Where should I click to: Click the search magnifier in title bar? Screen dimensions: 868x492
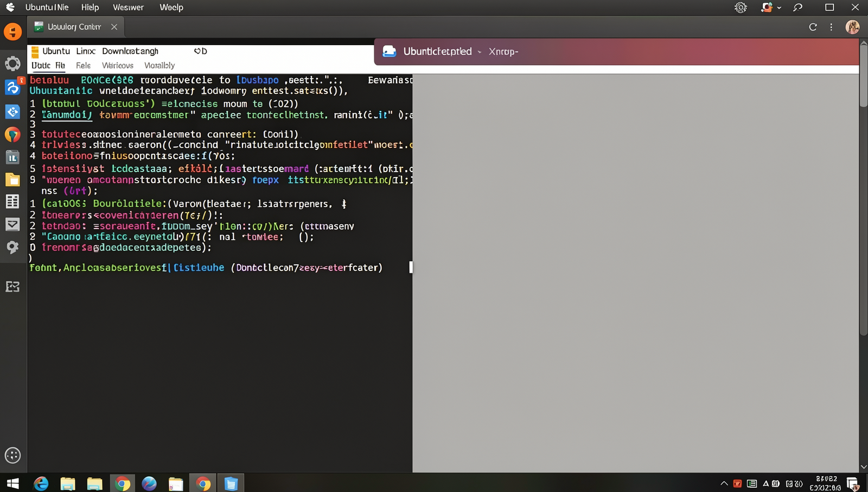pyautogui.click(x=797, y=7)
